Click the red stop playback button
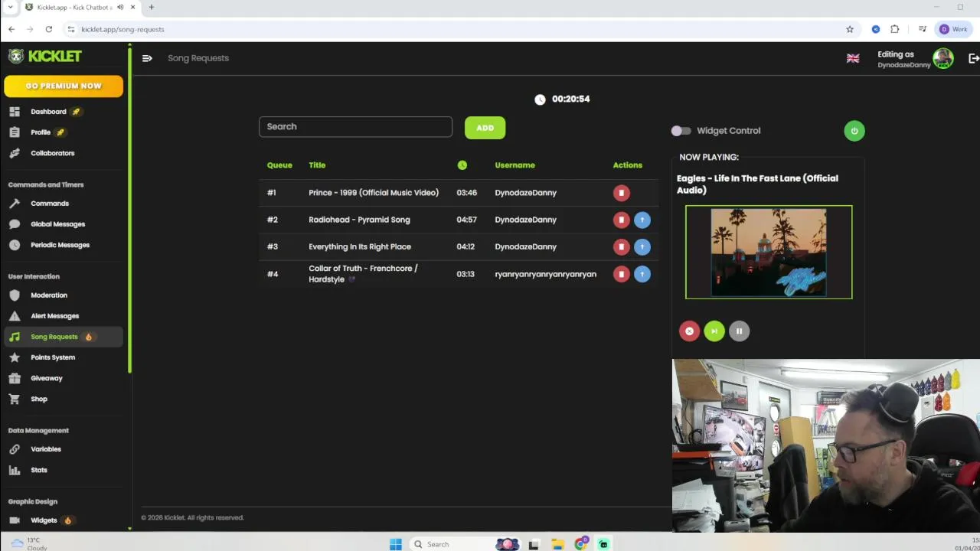 pos(689,331)
